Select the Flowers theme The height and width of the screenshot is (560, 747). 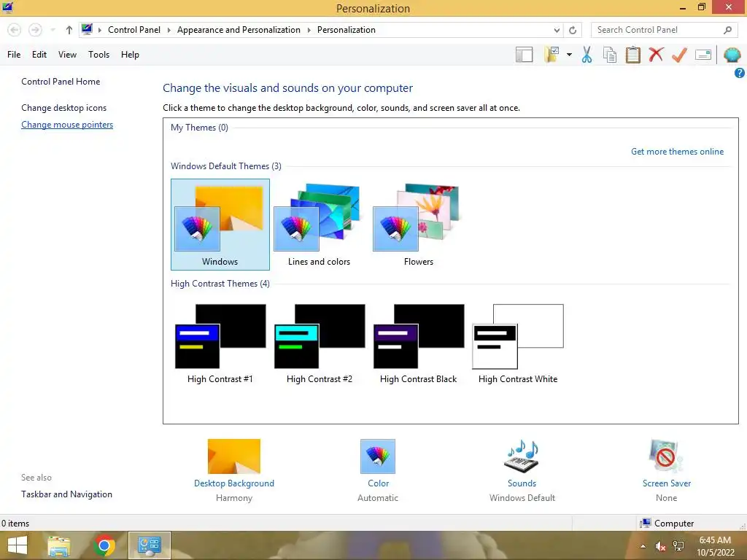point(418,225)
